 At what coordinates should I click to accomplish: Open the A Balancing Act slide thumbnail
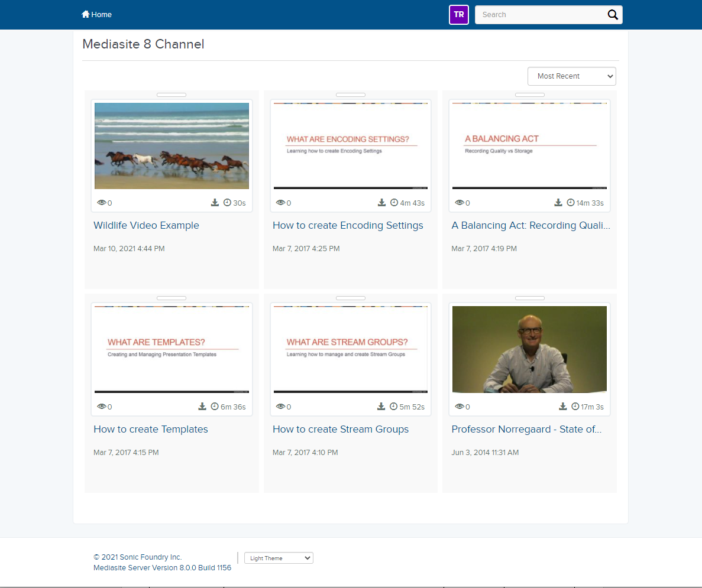click(x=530, y=146)
